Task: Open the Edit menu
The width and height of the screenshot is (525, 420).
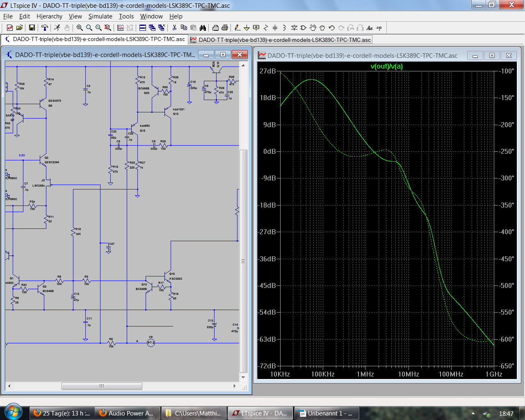Action: (x=25, y=16)
